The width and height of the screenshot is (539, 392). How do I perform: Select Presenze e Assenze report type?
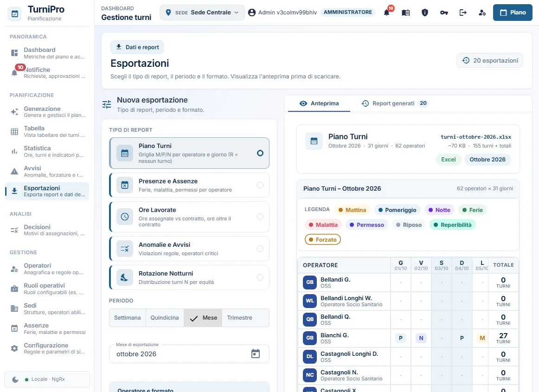point(189,185)
